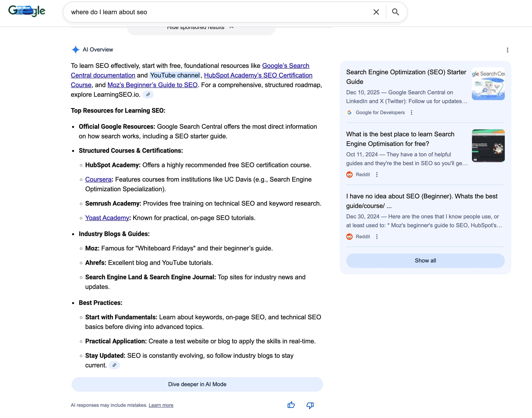Click the AI Overview sparkle icon
This screenshot has height=418, width=532.
pyautogui.click(x=75, y=50)
